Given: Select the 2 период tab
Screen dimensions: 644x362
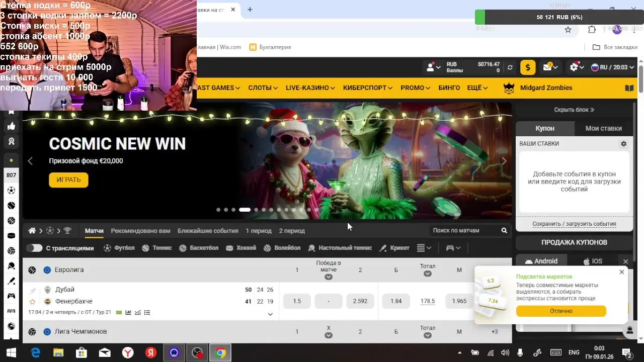Looking at the screenshot, I should coord(292,231).
